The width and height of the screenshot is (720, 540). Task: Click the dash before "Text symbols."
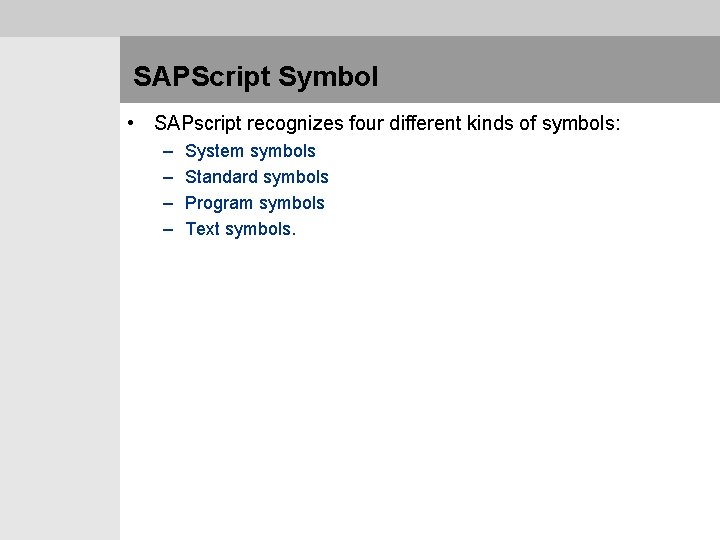165,229
